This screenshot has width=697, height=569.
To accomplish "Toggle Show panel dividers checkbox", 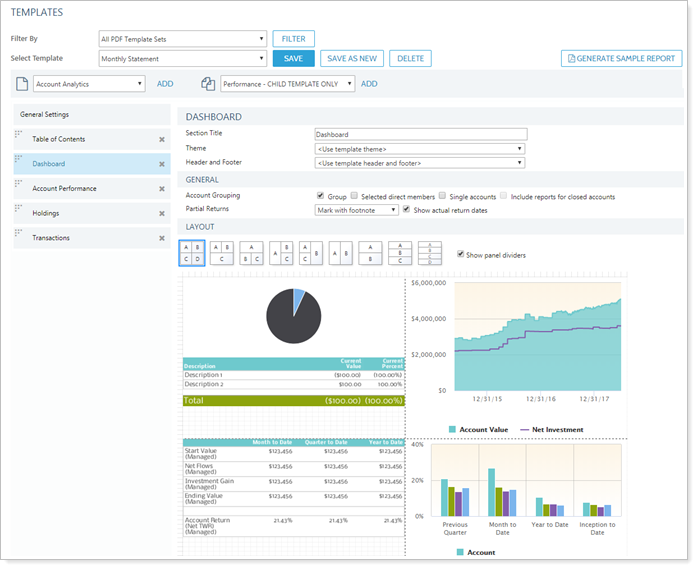I will pyautogui.click(x=460, y=255).
